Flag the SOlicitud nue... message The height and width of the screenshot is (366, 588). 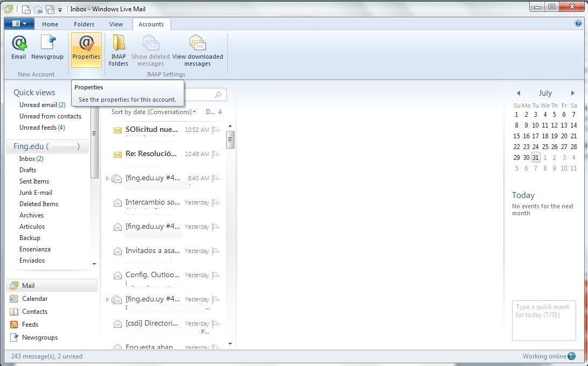coord(216,130)
